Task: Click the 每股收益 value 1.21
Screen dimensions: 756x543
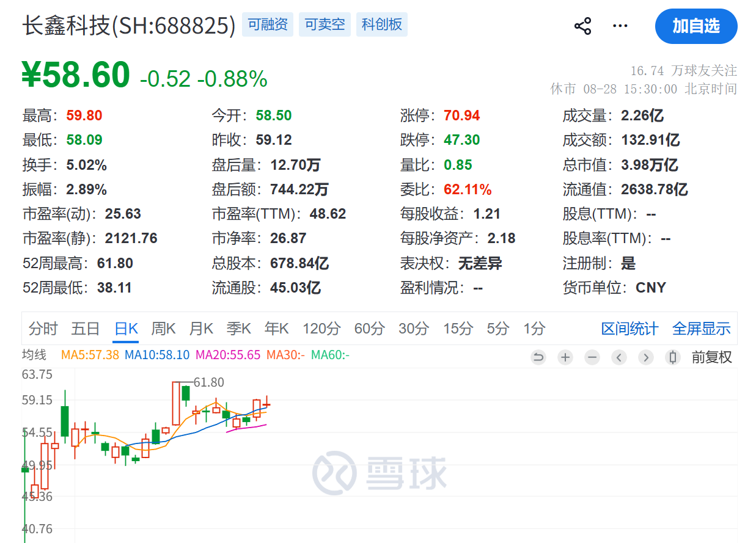Action: coord(486,214)
